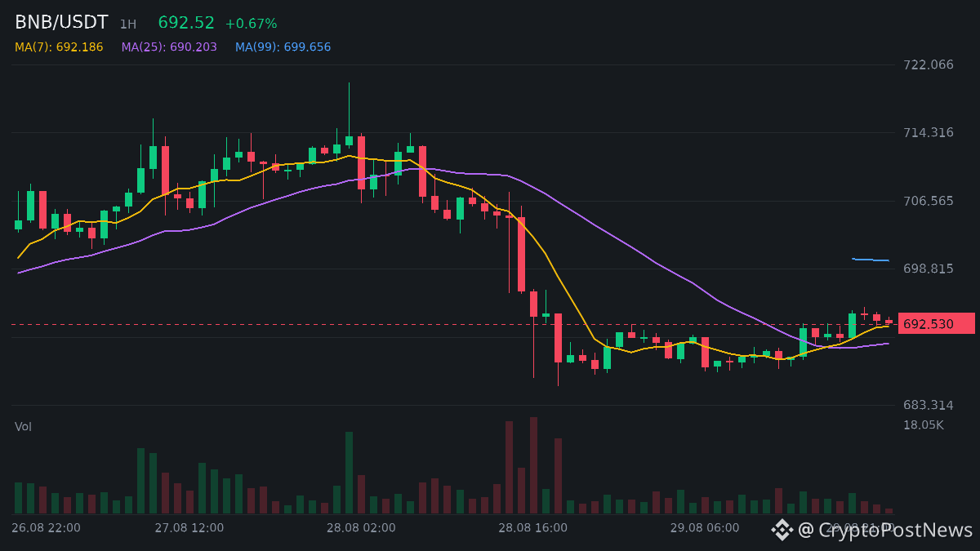
Task: Click the 26.08 22:00 time marker
Action: (46, 528)
